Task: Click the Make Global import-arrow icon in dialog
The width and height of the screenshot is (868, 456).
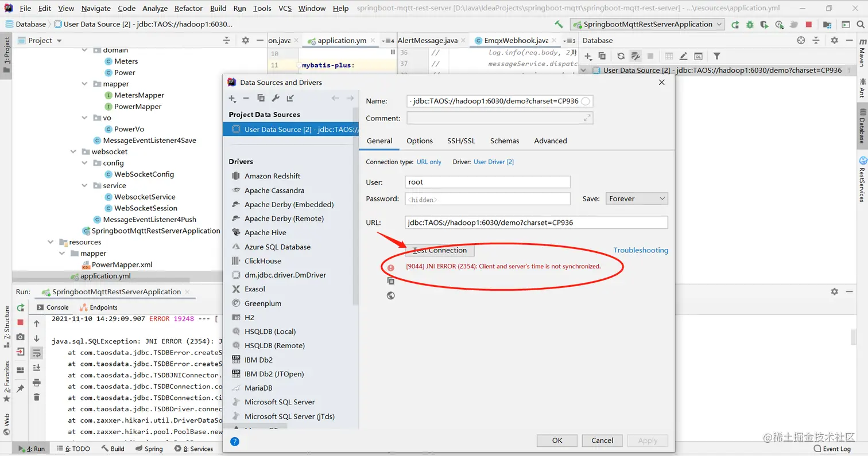Action: point(290,99)
